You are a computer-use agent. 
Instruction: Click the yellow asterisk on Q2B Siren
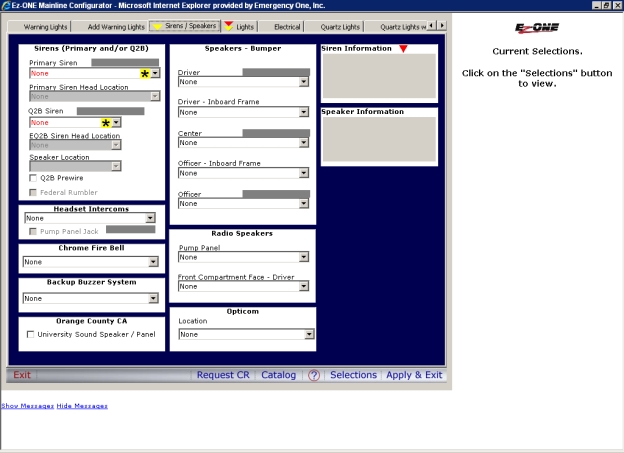click(106, 123)
